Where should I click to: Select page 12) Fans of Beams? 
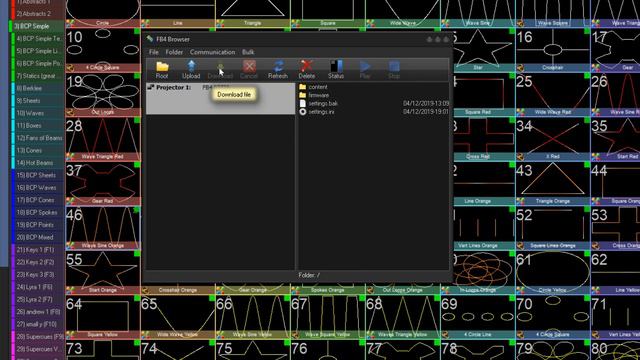[38, 138]
